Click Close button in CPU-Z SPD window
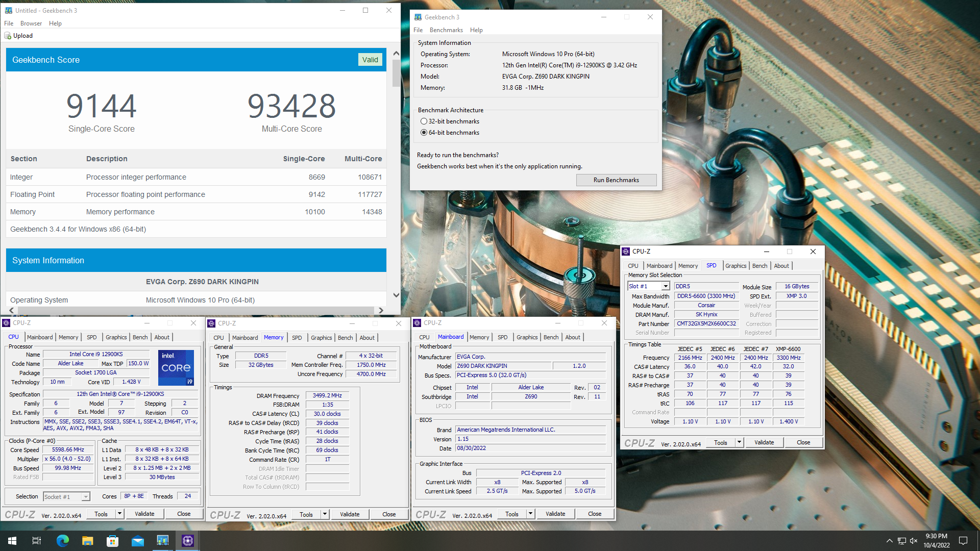980x551 pixels. pyautogui.click(x=803, y=443)
